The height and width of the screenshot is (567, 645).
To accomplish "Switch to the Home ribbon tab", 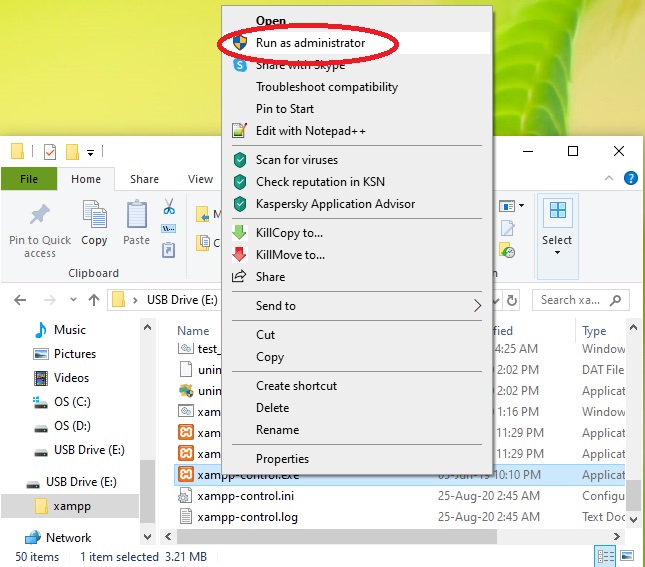I will tap(86, 179).
